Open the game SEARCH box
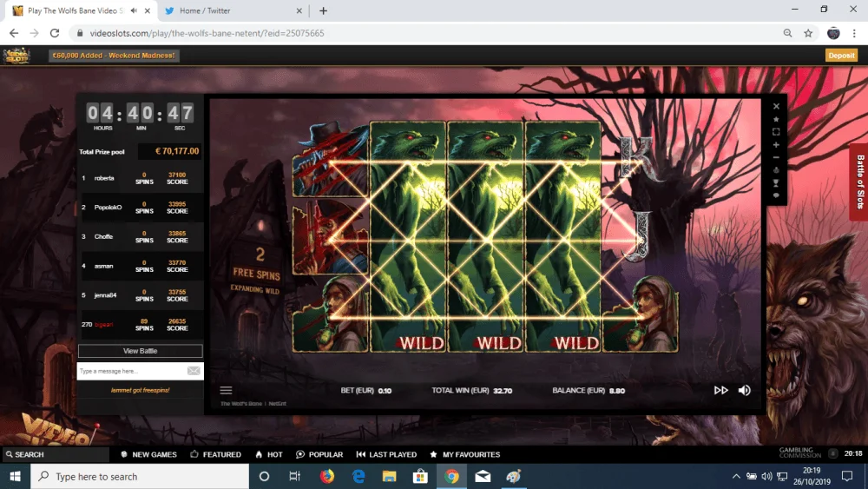The image size is (868, 489). point(56,454)
